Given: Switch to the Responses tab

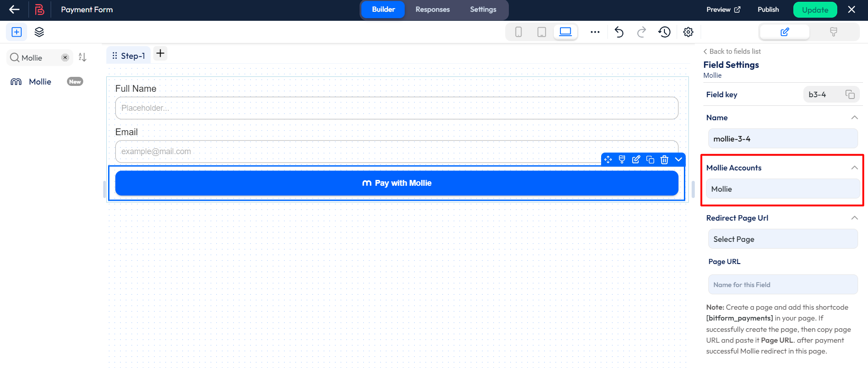Looking at the screenshot, I should point(432,9).
